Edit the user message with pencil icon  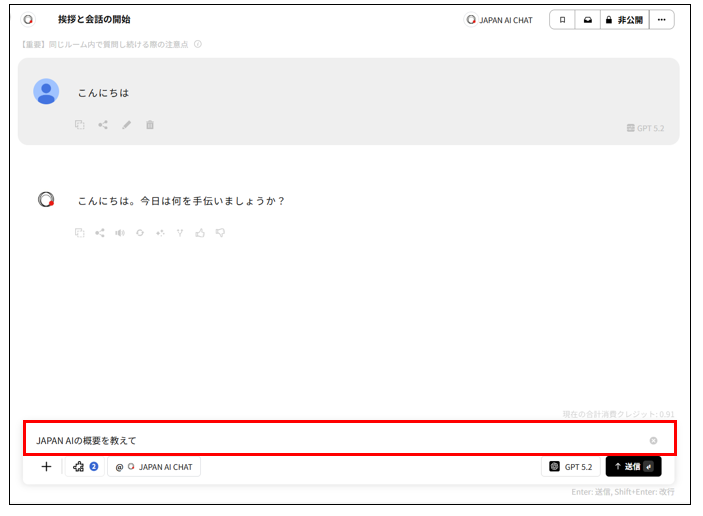tap(127, 125)
